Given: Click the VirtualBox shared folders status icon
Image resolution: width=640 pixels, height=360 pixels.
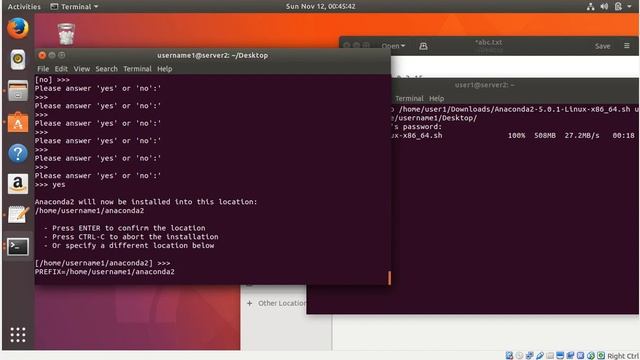Looking at the screenshot, I should click(x=550, y=356).
